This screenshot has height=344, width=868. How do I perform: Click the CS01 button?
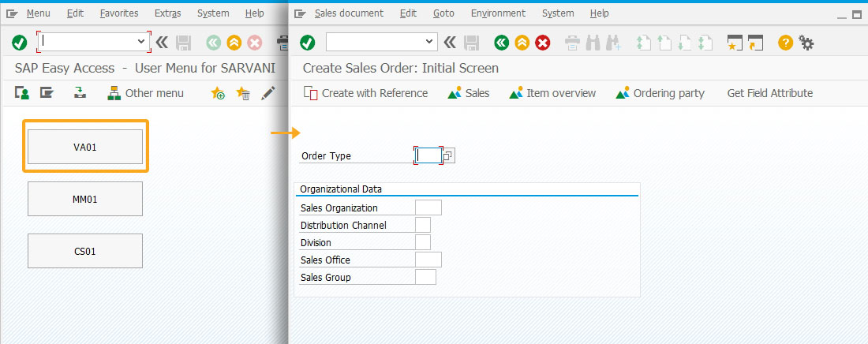pyautogui.click(x=85, y=251)
